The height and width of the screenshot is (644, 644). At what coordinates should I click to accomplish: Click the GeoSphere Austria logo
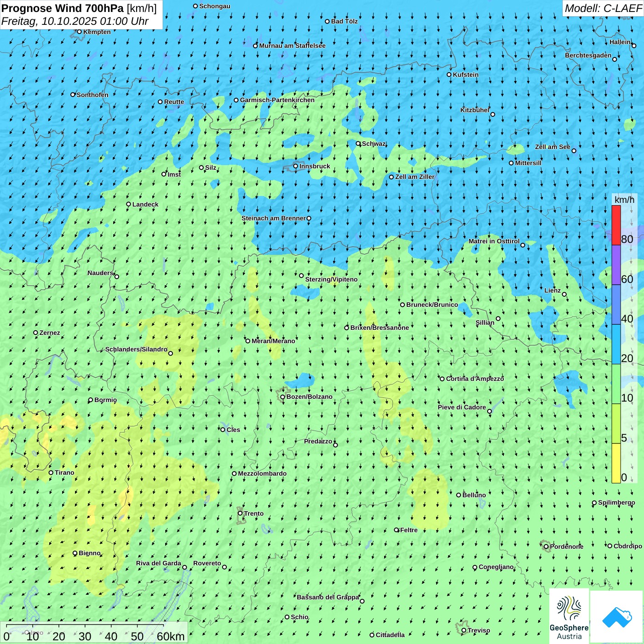pos(569,616)
